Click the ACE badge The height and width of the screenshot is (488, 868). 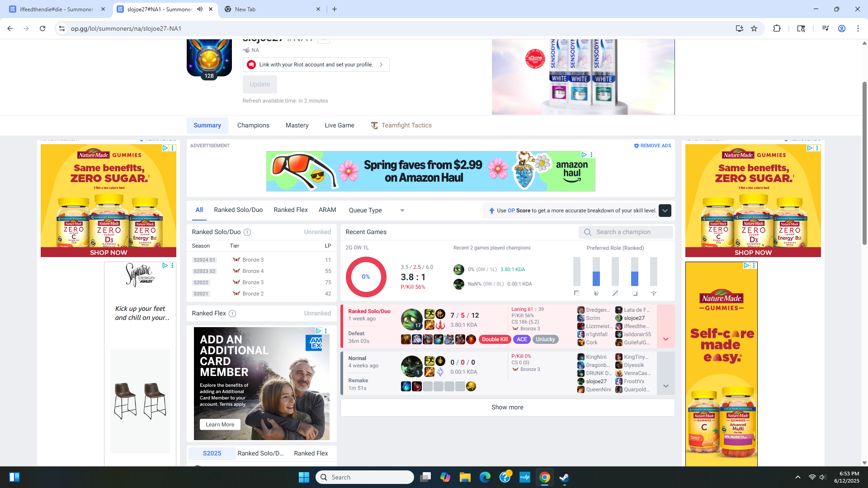[522, 340]
